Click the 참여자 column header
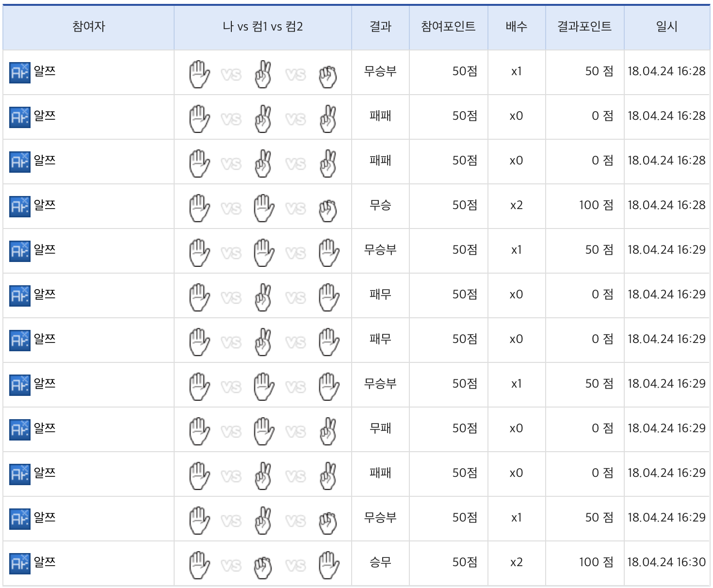The width and height of the screenshot is (713, 588). [89, 27]
